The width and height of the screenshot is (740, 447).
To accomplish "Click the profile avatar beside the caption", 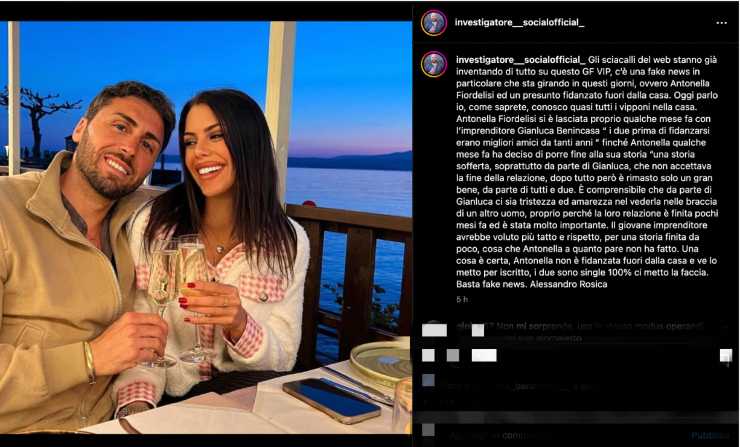I will click(x=434, y=64).
